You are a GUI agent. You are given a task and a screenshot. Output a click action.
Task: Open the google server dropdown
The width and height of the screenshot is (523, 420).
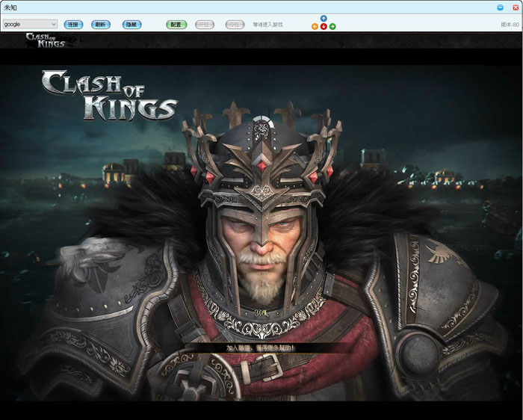click(30, 24)
